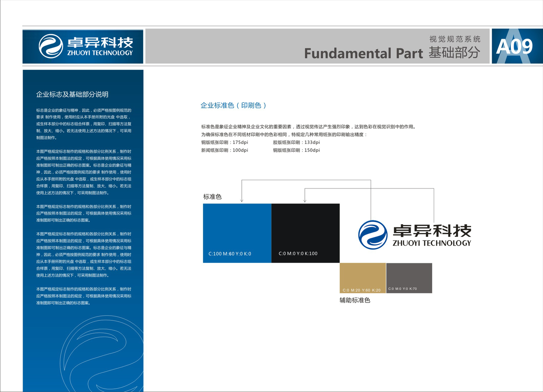Viewport: 543px width, 392px height.
Task: Click the Zhuoyi swirl logo in header
Action: click(51, 46)
